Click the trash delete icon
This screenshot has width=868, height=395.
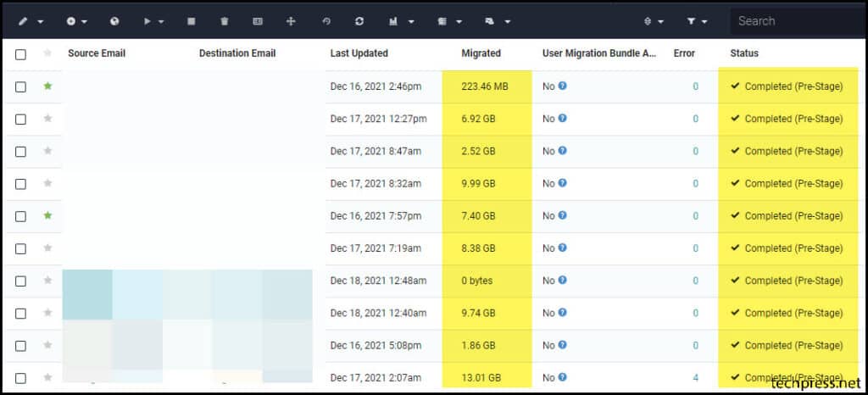click(x=224, y=21)
